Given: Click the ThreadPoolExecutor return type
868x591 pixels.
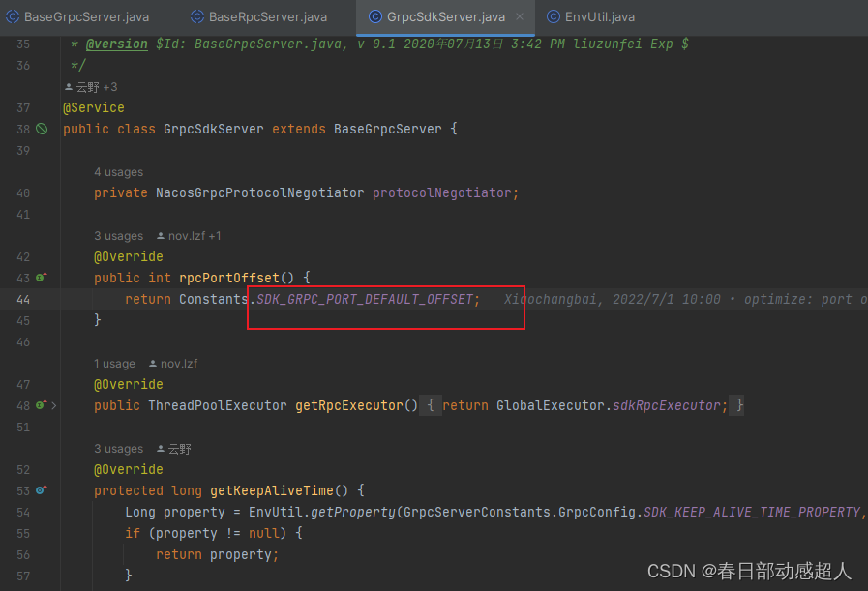Looking at the screenshot, I should [x=218, y=405].
